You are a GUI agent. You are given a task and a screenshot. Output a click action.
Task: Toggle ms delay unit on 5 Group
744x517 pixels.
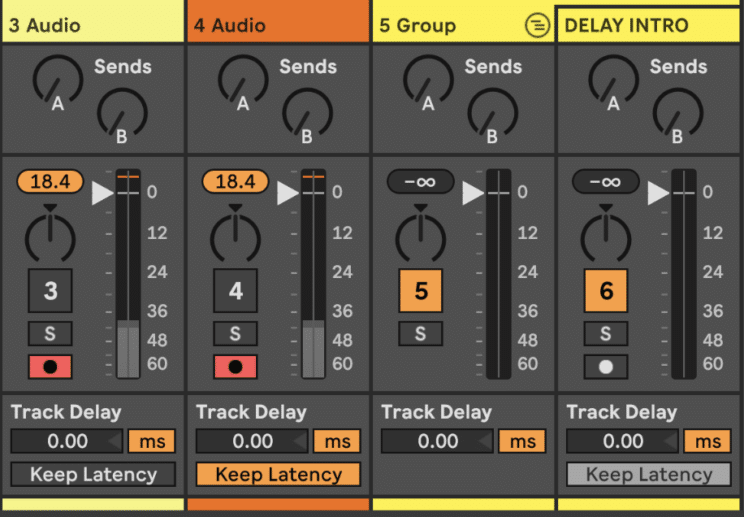point(522,441)
